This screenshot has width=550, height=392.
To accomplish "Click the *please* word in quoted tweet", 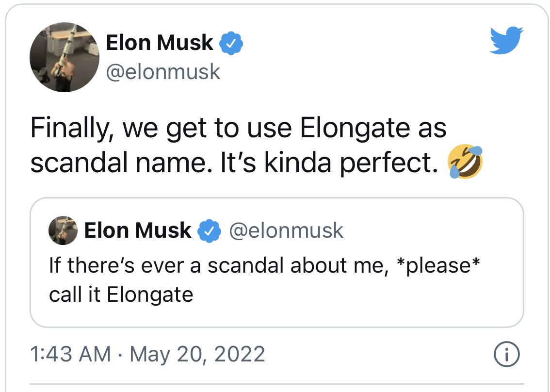I will pos(437,266).
